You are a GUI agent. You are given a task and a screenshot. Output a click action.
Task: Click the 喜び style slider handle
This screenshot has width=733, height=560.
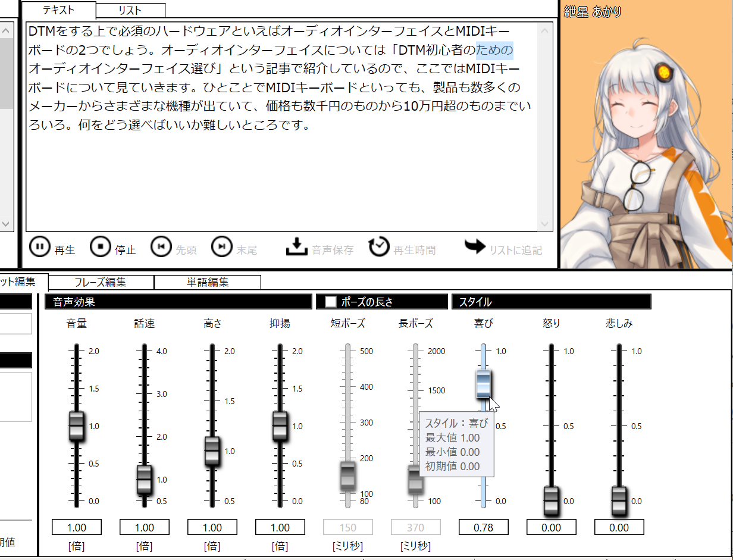(484, 384)
